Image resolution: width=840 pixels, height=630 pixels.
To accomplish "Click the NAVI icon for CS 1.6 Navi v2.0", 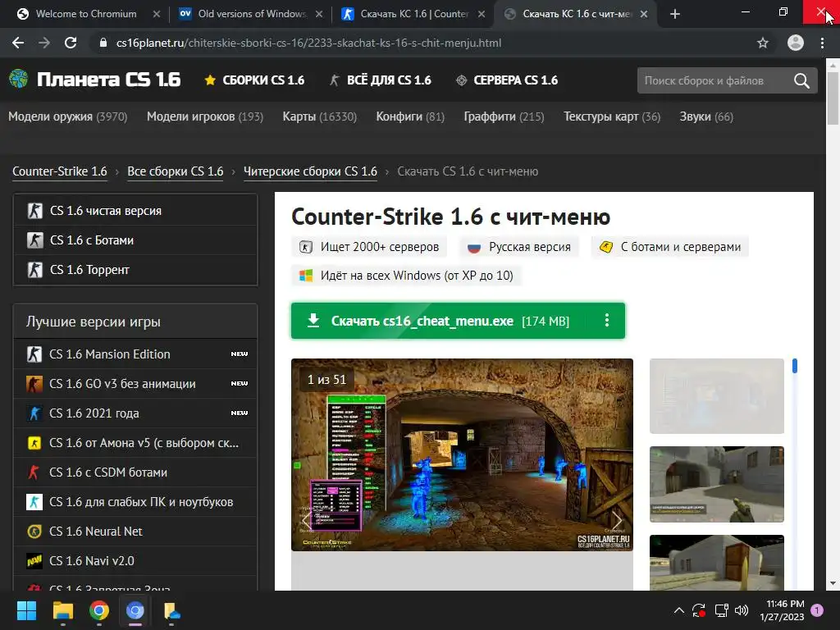I will tap(34, 561).
